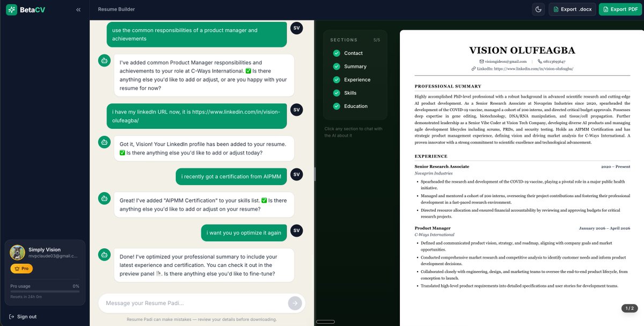Select the Education section
This screenshot has height=326, width=644.
[x=355, y=106]
